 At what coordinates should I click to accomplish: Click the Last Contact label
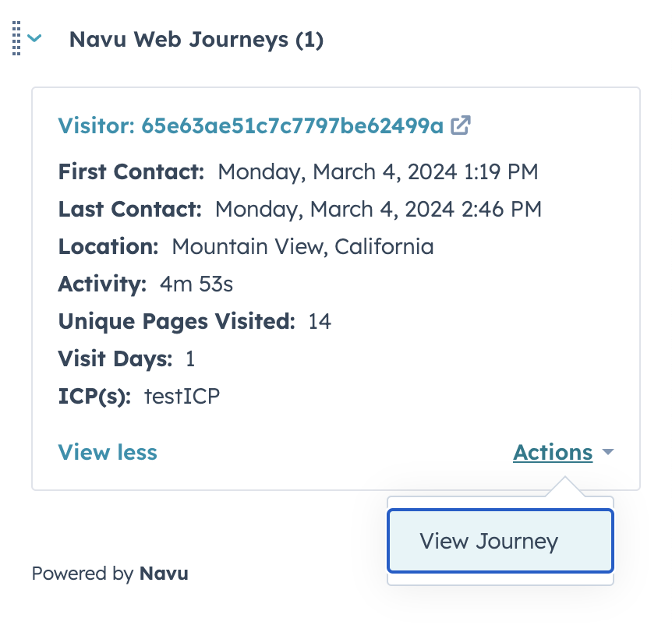pyautogui.click(x=129, y=209)
